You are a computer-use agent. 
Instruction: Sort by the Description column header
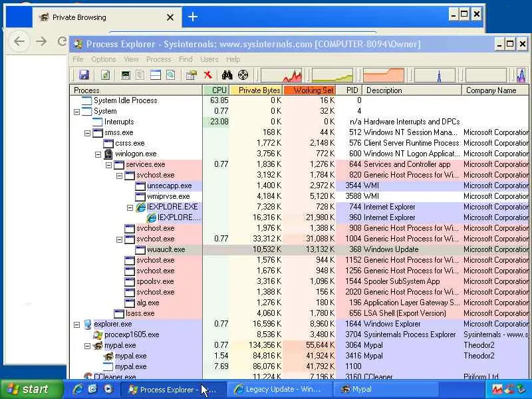click(412, 90)
